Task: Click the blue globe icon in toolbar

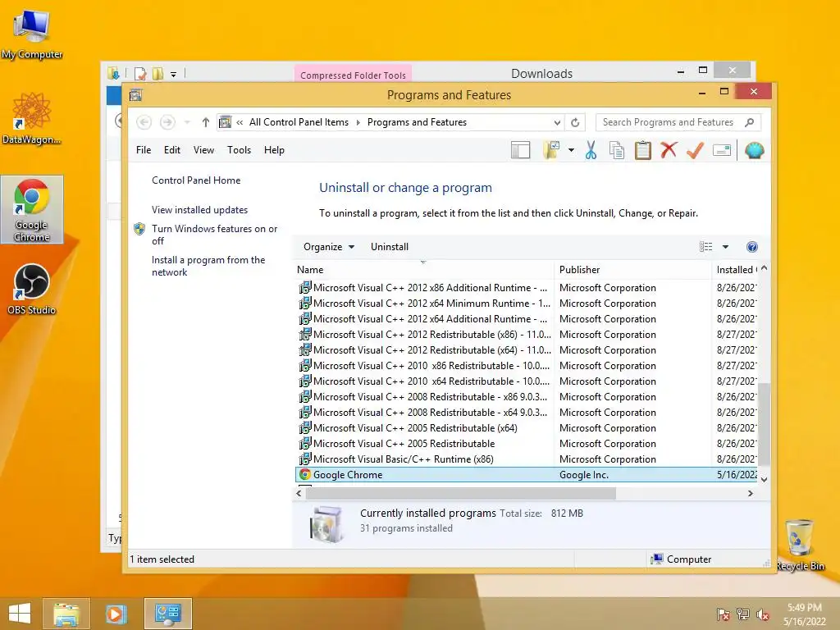Action: tap(754, 151)
